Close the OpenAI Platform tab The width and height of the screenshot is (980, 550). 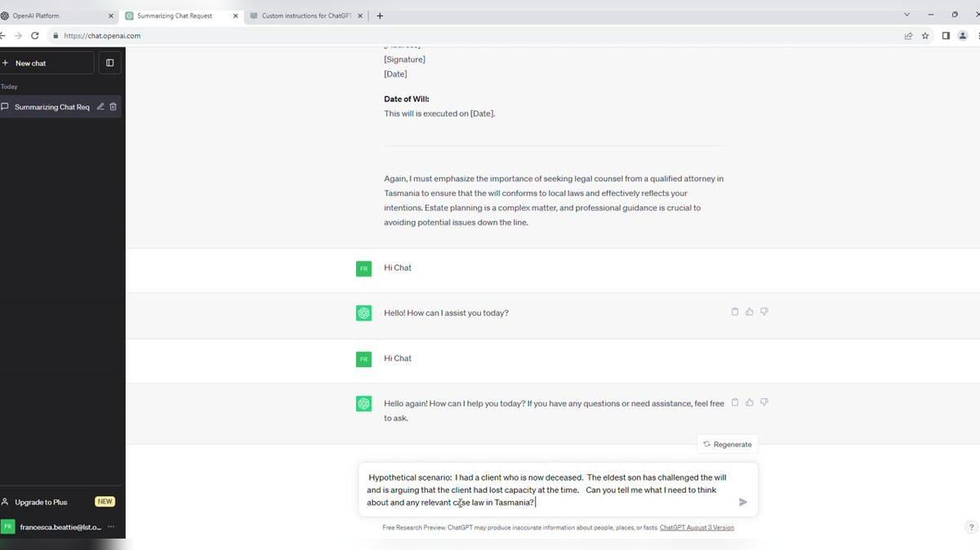click(111, 16)
